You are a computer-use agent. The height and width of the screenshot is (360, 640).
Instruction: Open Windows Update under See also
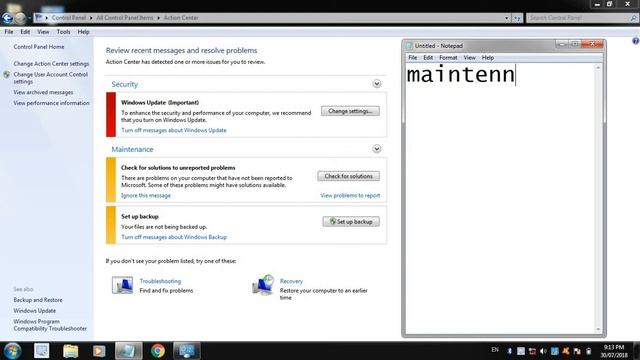pos(35,311)
